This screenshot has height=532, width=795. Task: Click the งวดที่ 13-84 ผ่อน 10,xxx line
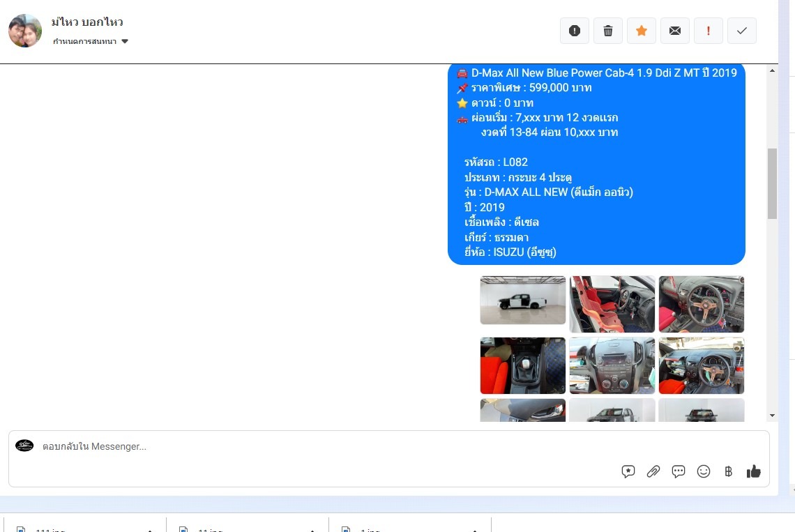tap(550, 132)
